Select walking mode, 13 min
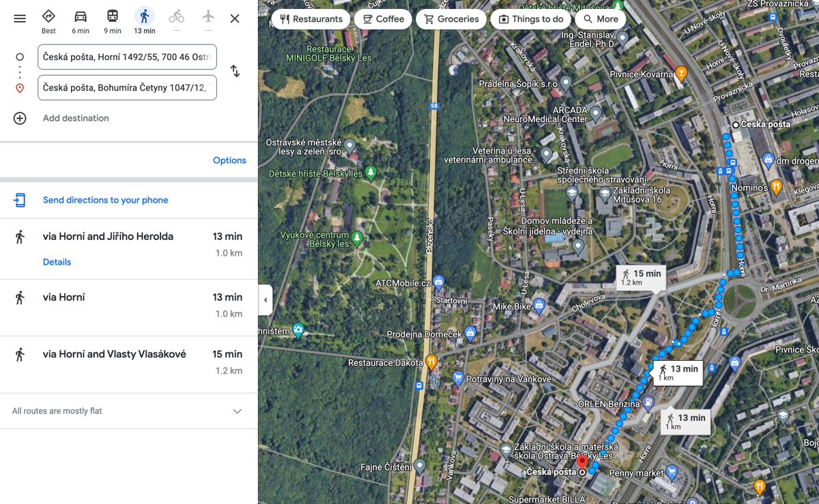Screen dimensions: 819x504 (x=144, y=21)
